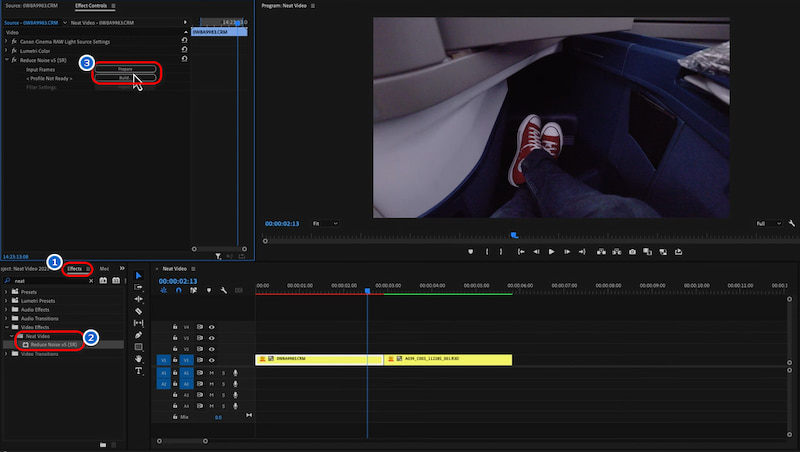Screen dimensions: 800x452
Task: Select the Track Select Forward tool
Action: pos(138,287)
